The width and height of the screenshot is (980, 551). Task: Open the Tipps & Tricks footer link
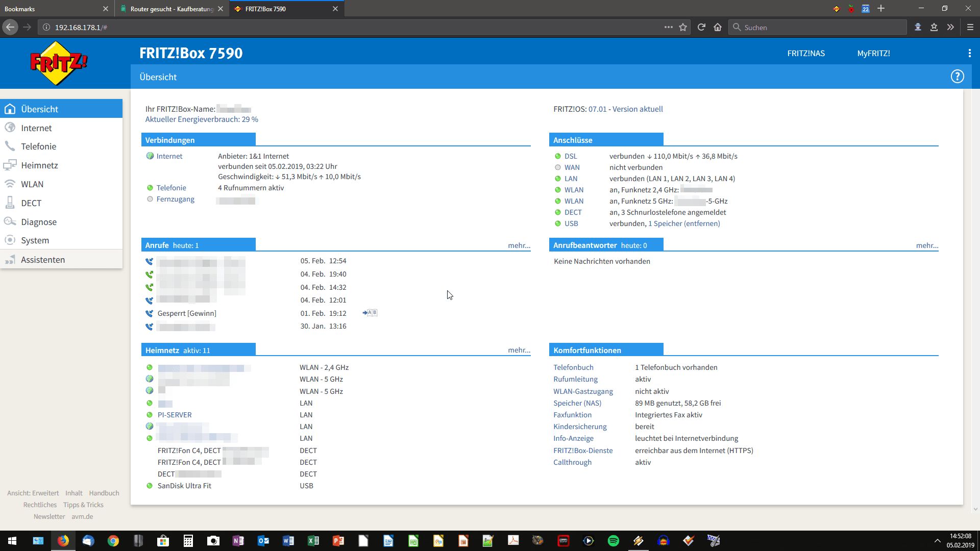click(x=83, y=505)
